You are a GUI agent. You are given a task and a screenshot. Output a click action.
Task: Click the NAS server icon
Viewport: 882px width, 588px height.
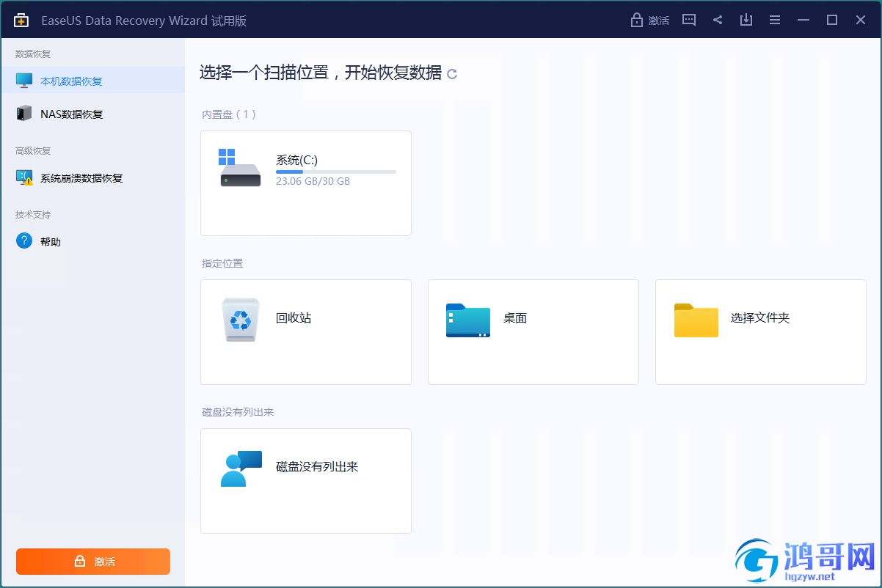point(24,114)
